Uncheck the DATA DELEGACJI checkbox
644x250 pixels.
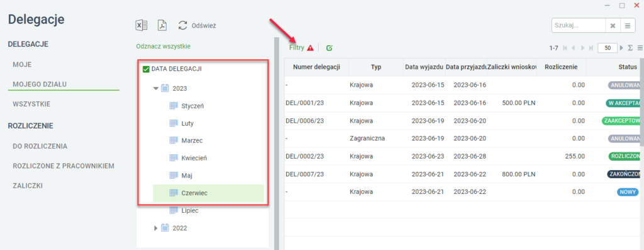tap(145, 69)
